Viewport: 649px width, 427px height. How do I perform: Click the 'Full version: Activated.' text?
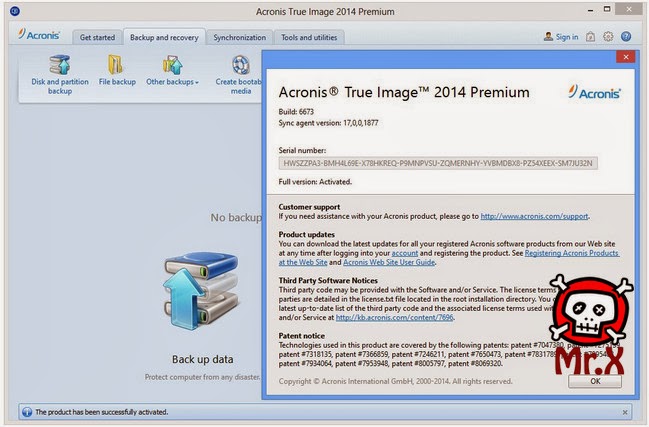tap(315, 182)
